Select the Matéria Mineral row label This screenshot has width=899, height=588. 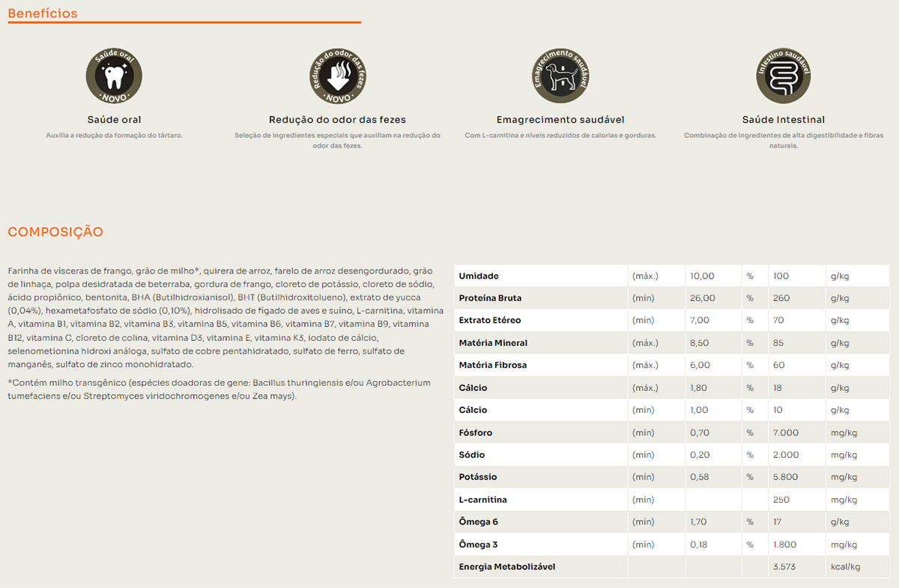tap(493, 343)
